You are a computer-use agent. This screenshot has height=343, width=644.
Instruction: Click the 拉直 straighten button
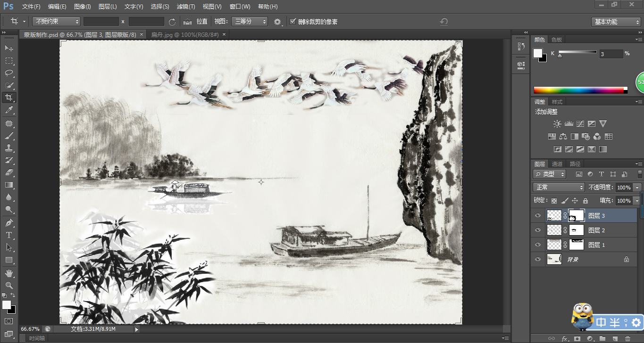tap(202, 21)
